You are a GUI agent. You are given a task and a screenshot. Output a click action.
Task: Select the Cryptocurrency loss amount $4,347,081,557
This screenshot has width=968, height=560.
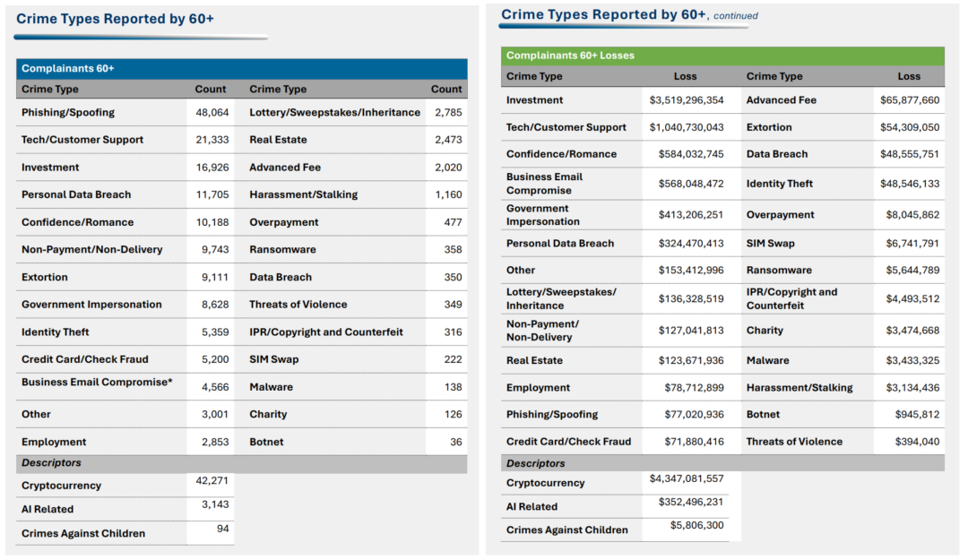tap(687, 479)
